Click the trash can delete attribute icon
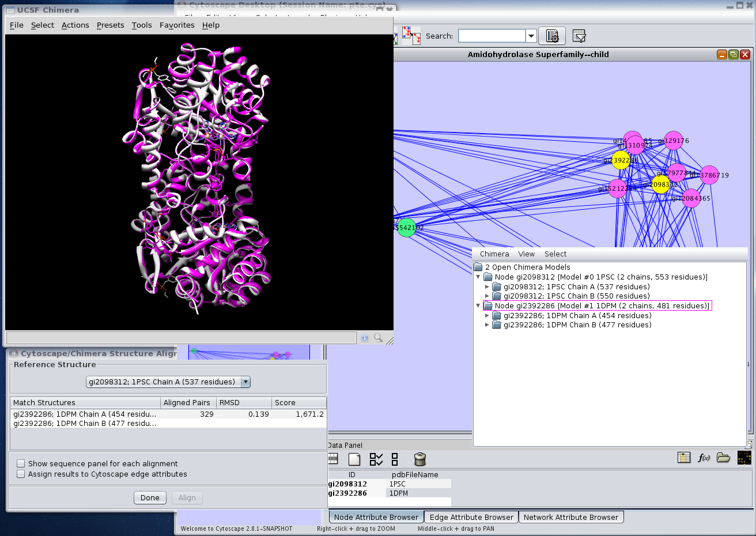The image size is (756, 536). point(420,459)
